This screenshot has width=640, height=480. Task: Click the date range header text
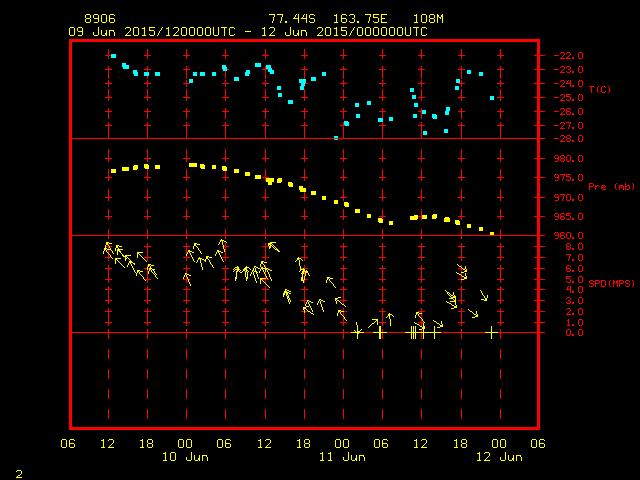(248, 32)
